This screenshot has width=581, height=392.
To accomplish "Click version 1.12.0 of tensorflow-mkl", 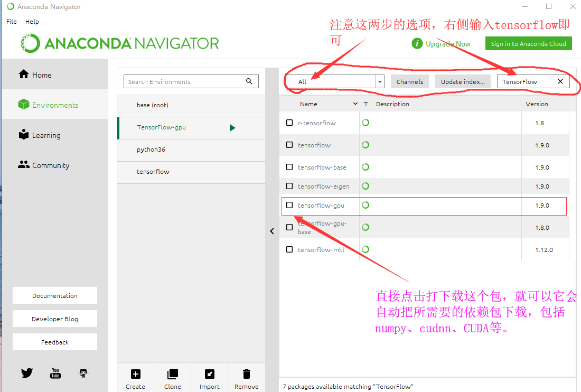I will coord(544,250).
